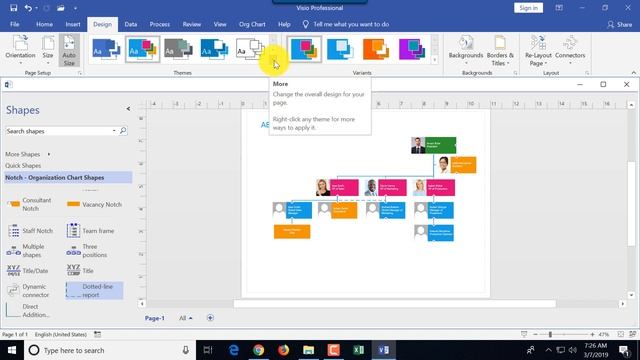Select the Title/Date shape
This screenshot has width=640, height=360.
28,271
